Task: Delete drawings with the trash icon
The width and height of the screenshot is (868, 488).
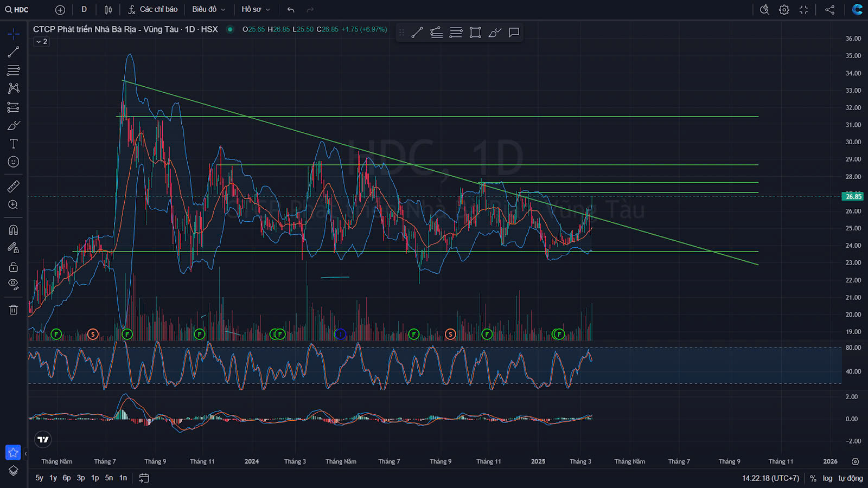Action: 14,310
